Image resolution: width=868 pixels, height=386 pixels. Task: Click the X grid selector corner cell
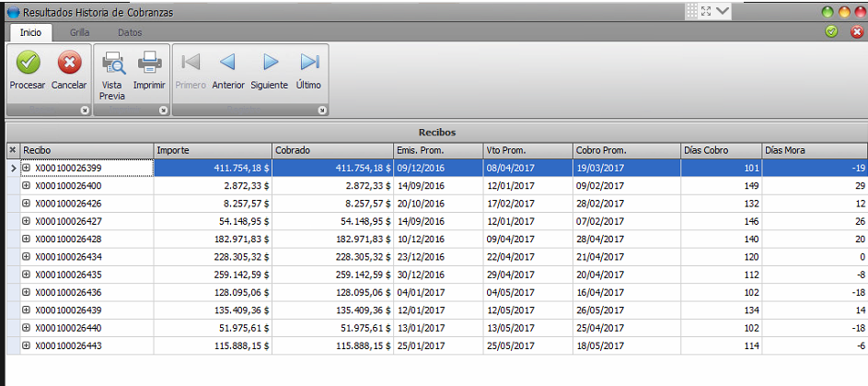pos(13,150)
